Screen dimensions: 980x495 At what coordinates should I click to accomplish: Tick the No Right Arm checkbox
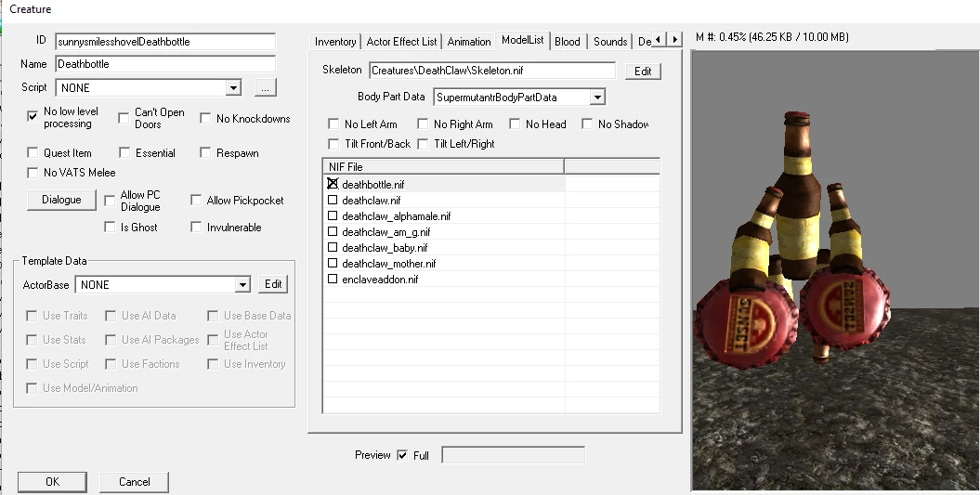click(423, 124)
